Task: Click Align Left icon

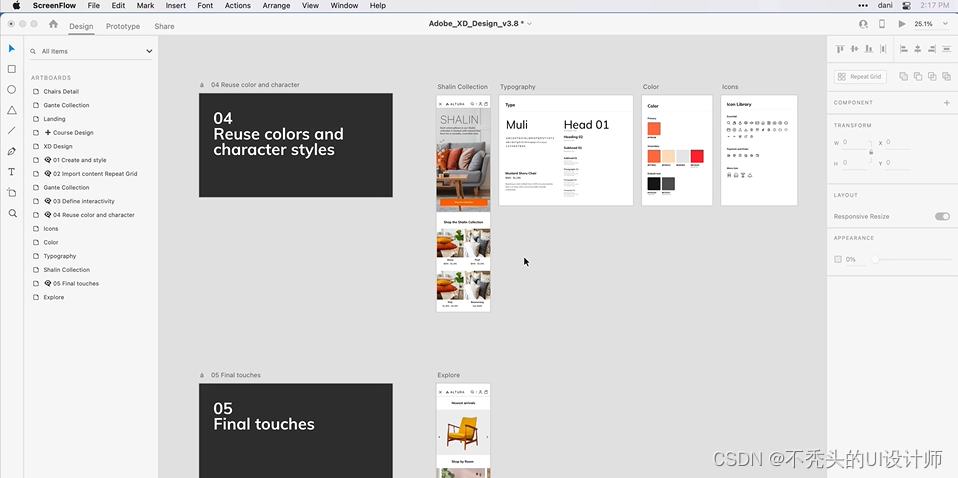Action: pyautogui.click(x=904, y=49)
